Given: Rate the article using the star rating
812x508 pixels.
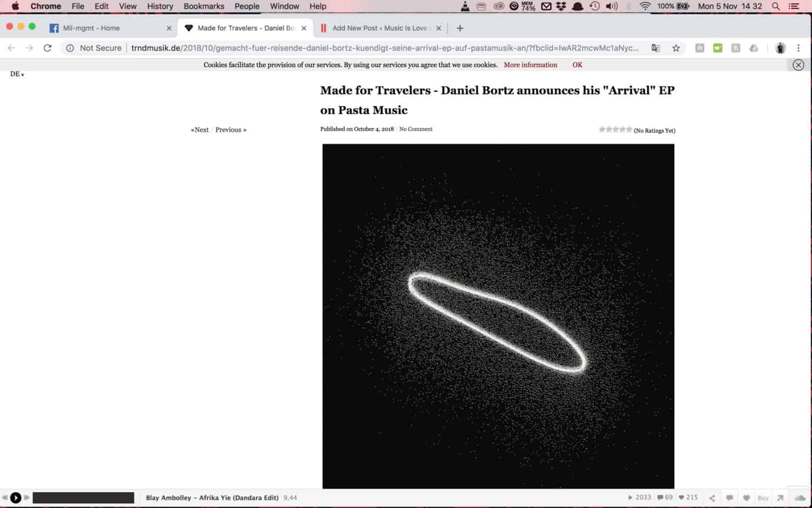Looking at the screenshot, I should point(615,129).
